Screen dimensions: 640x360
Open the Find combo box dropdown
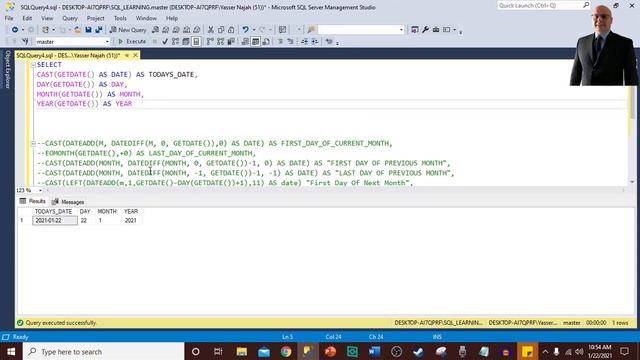(401, 30)
